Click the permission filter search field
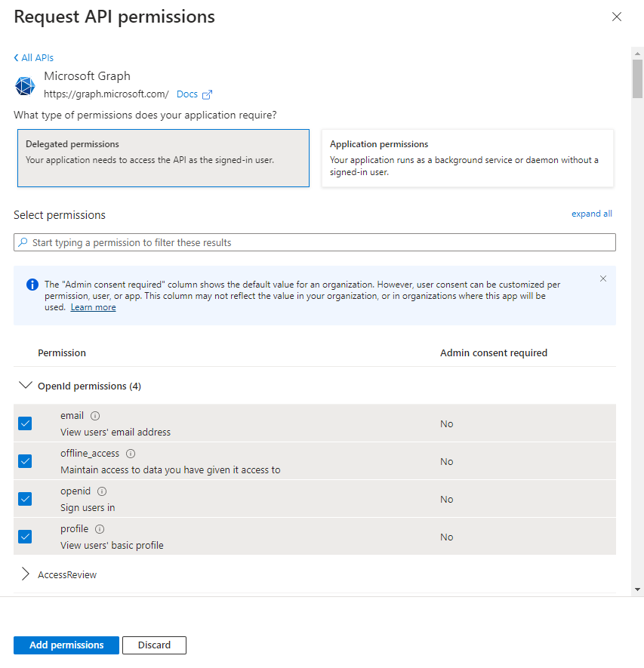Viewport: 644px width, 668px height. click(x=317, y=242)
